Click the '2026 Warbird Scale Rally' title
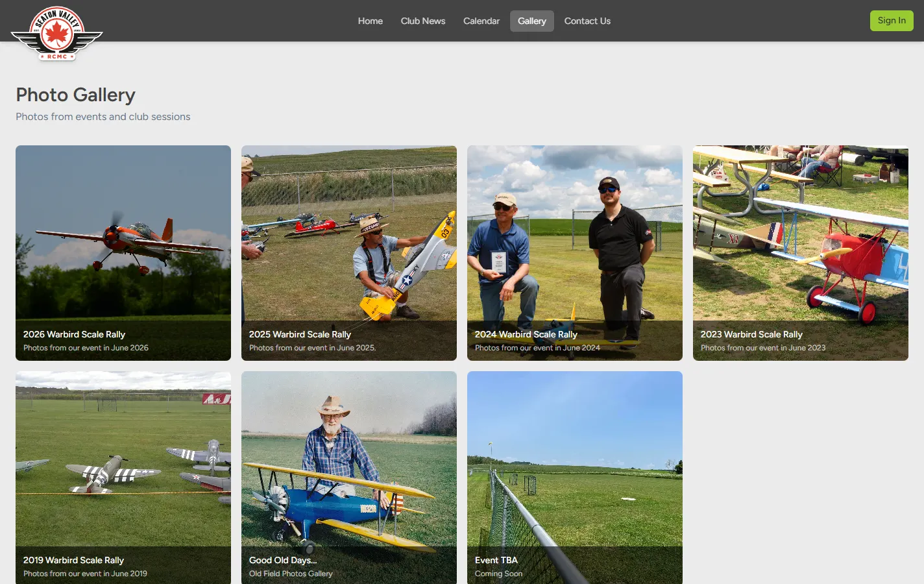 [74, 334]
